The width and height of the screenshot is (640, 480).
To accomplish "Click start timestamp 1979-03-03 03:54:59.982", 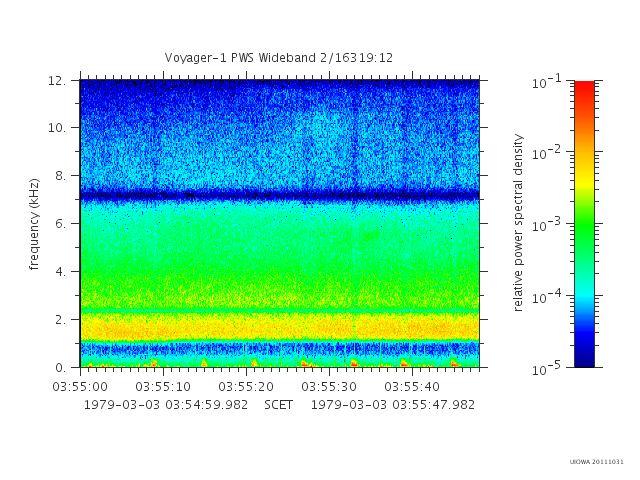I will pyautogui.click(x=166, y=405).
